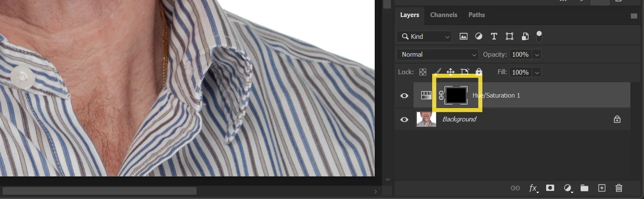The image size is (644, 199).
Task: Click the Opacity 100% value field
Action: (x=520, y=55)
